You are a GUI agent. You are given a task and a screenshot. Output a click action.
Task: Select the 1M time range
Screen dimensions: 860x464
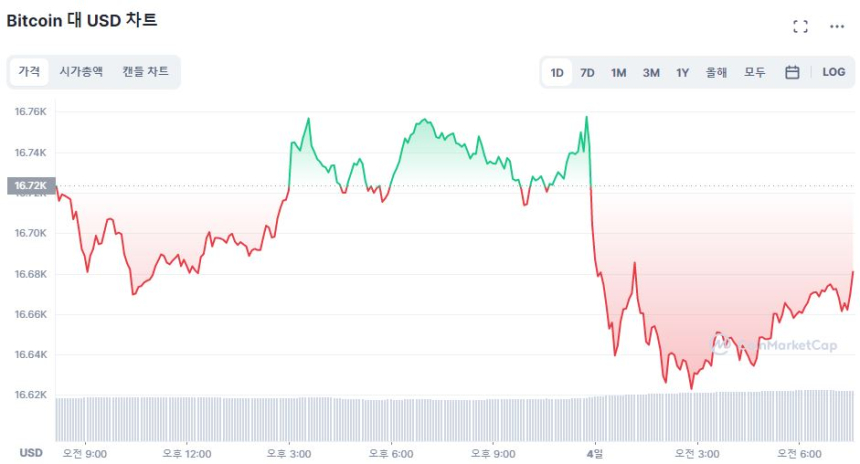point(619,72)
